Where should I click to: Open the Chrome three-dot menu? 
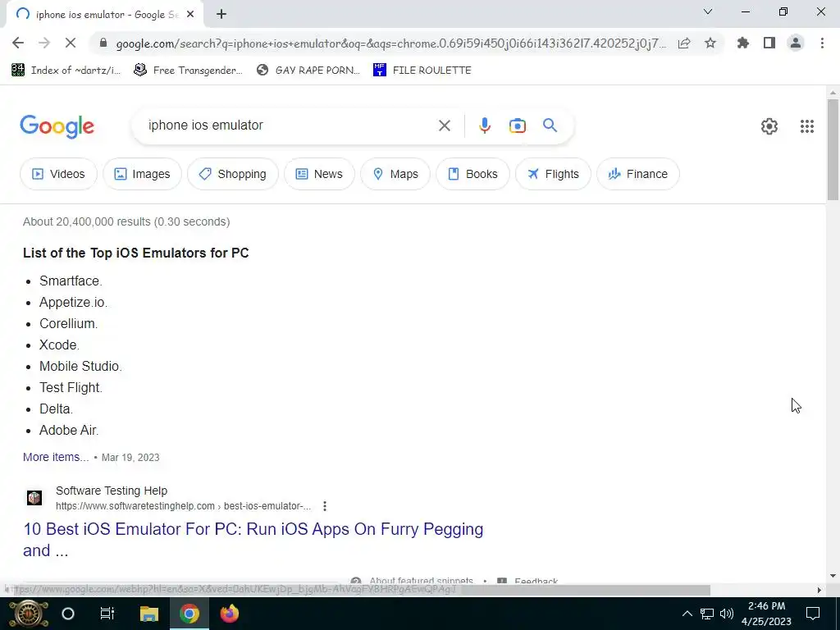pyautogui.click(x=822, y=43)
